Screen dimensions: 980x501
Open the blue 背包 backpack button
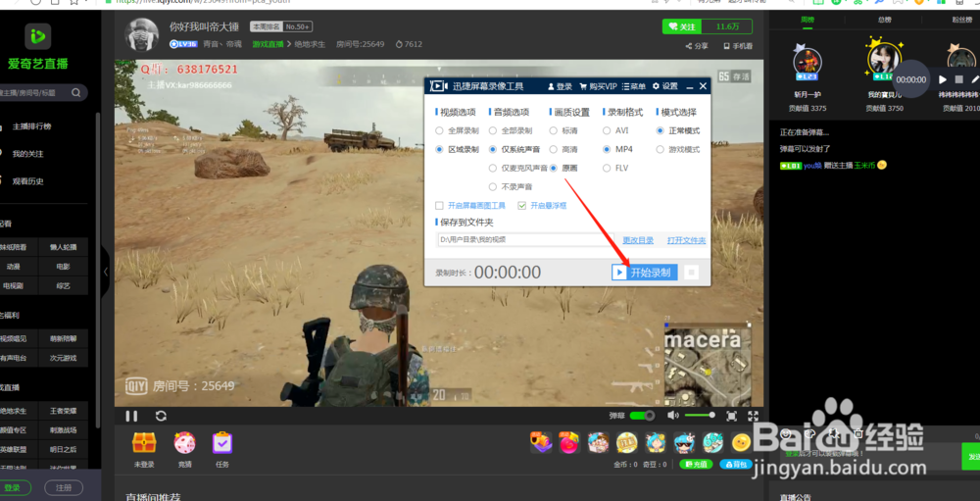[x=736, y=465]
